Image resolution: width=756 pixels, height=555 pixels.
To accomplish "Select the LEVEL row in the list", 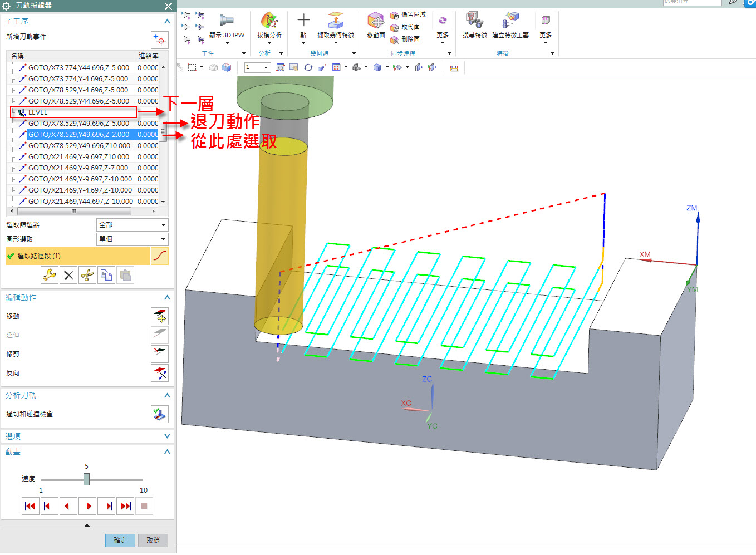I will pyautogui.click(x=72, y=112).
